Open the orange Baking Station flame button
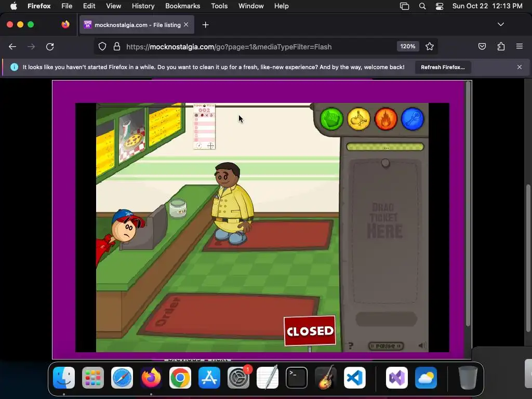The height and width of the screenshot is (399, 532). click(386, 119)
